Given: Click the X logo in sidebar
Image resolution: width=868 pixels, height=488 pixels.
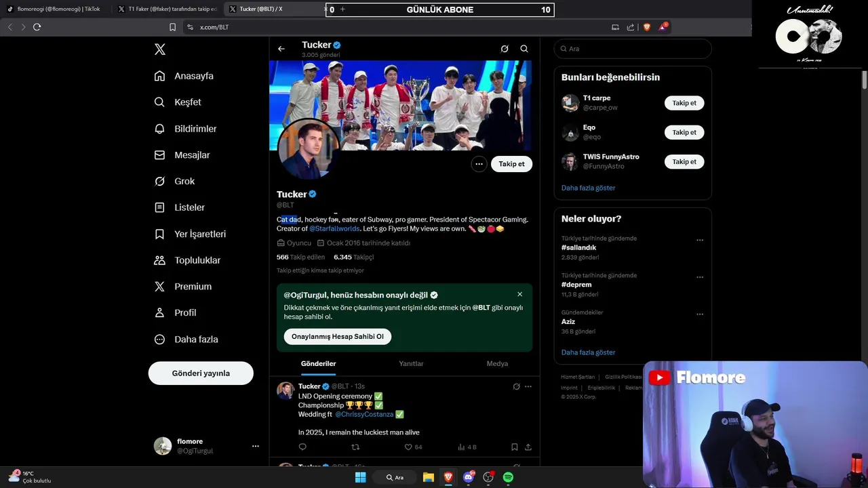Looking at the screenshot, I should [160, 49].
